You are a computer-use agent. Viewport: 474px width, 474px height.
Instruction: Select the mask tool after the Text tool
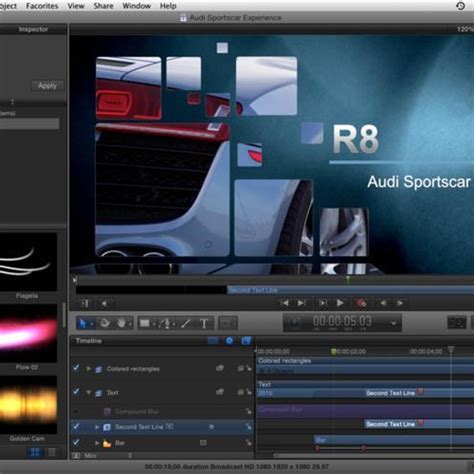228,323
